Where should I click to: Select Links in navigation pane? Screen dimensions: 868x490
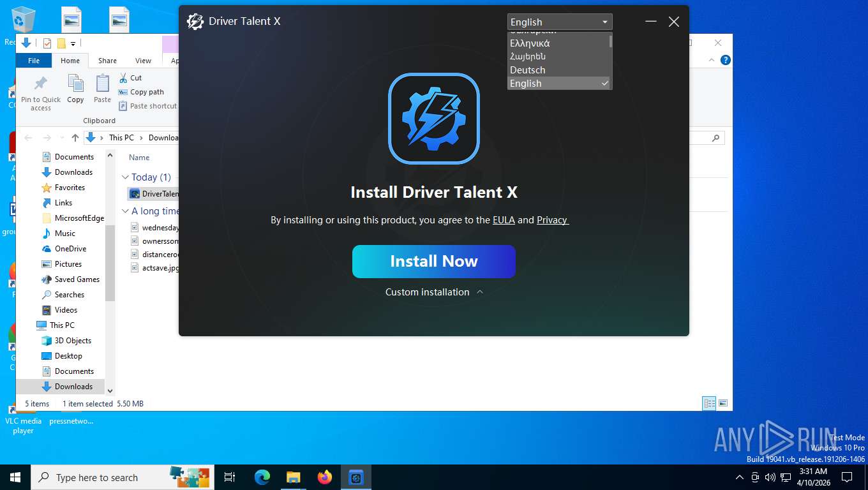click(63, 203)
